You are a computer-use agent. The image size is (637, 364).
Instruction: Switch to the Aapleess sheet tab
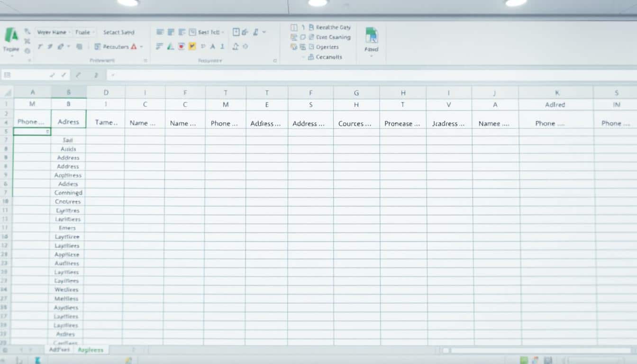[x=91, y=350]
